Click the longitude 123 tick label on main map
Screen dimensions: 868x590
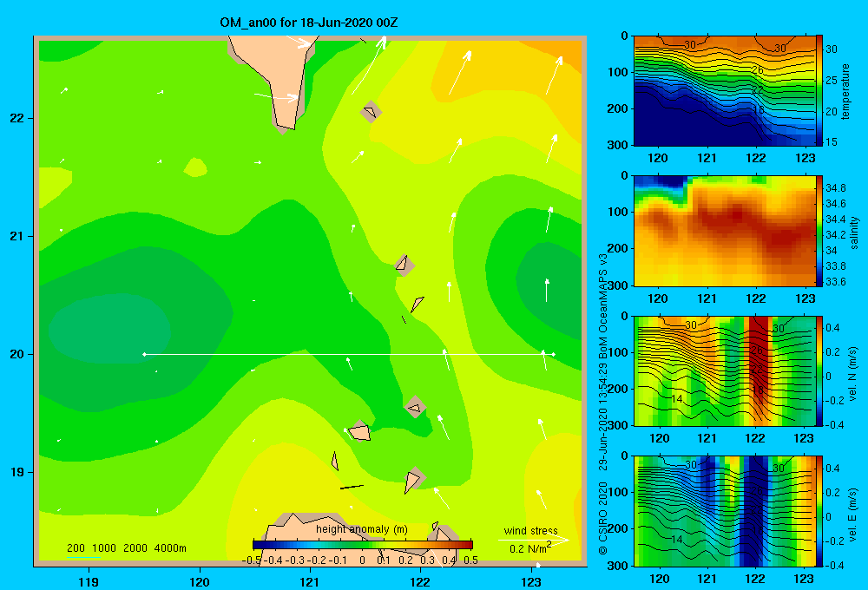(531, 581)
